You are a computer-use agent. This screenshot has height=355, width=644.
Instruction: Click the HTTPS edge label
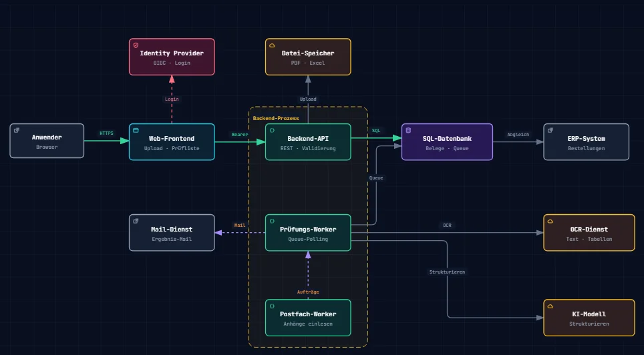pos(106,133)
